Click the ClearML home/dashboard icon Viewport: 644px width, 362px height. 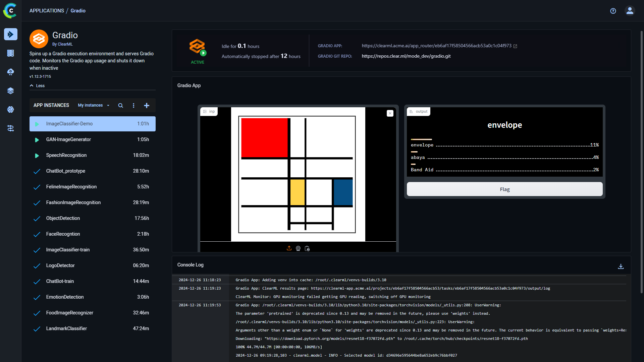(11, 11)
